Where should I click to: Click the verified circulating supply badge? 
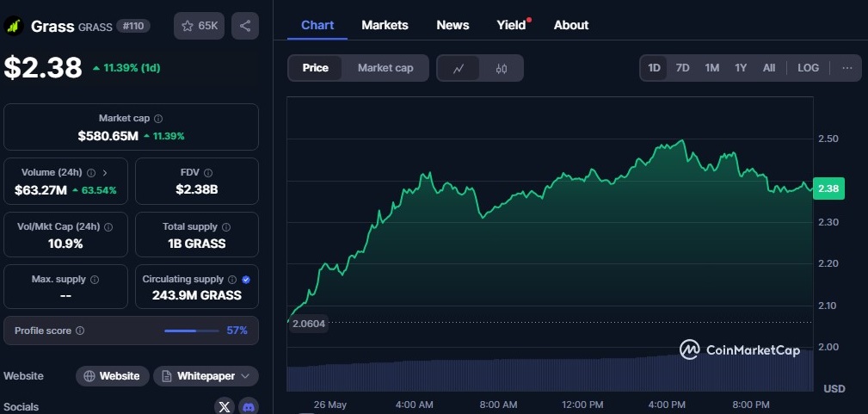(246, 280)
